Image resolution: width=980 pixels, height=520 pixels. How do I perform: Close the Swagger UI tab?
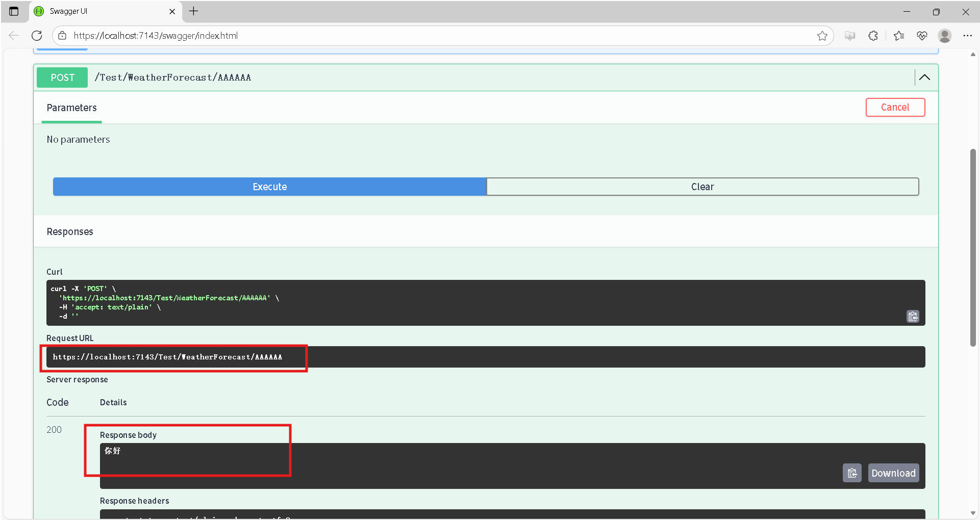click(x=172, y=11)
